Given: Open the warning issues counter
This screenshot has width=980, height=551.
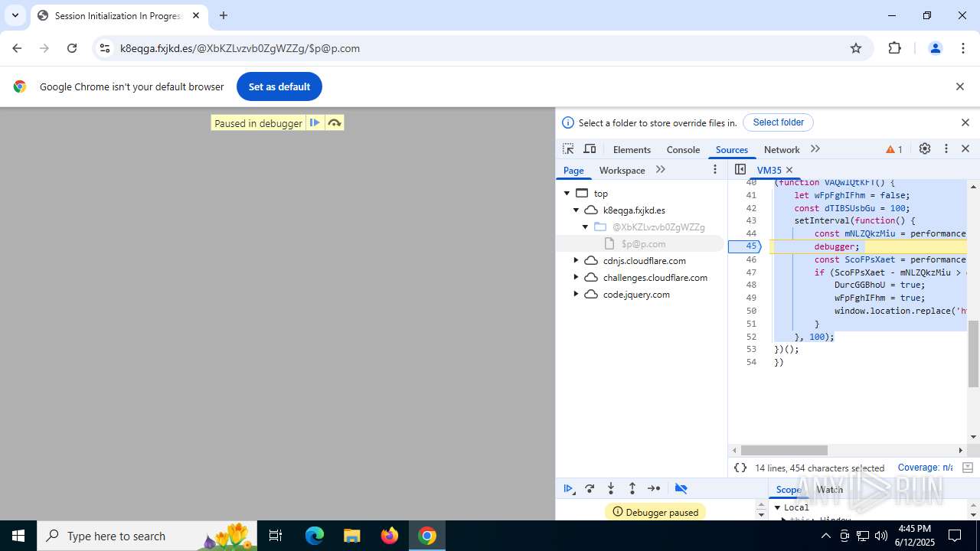Looking at the screenshot, I should pyautogui.click(x=893, y=149).
